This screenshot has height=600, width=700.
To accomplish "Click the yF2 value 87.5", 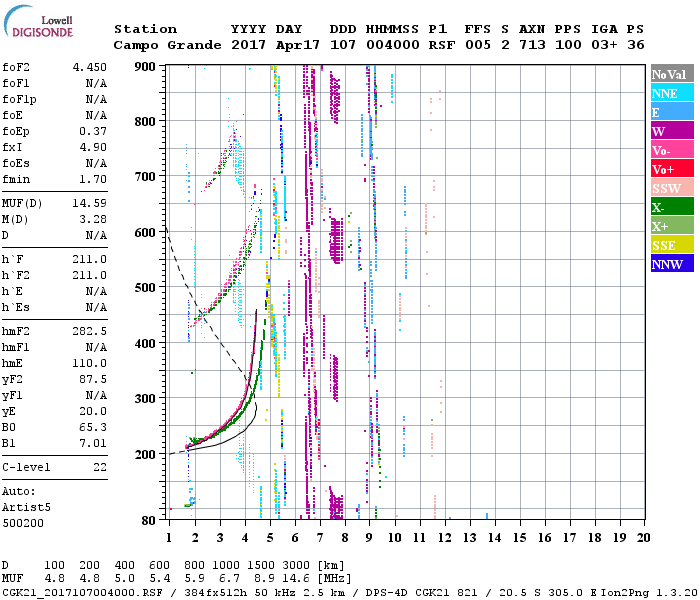I will click(x=93, y=379).
